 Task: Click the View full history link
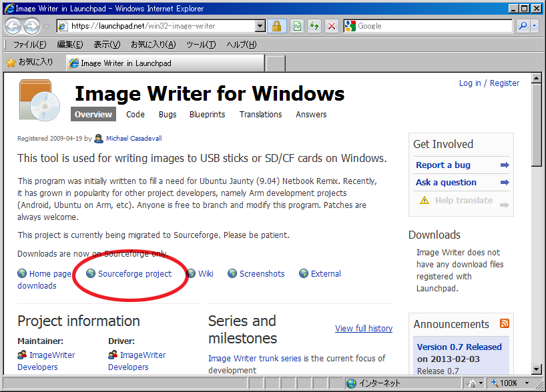(364, 329)
